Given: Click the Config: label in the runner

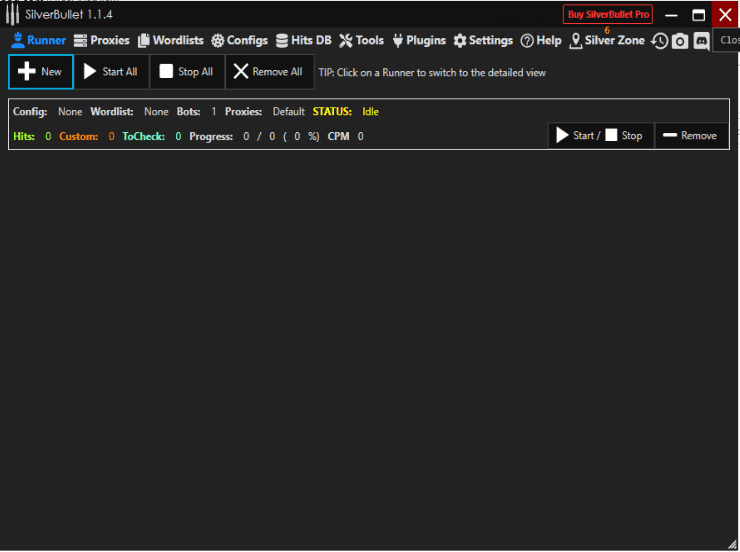Looking at the screenshot, I should pyautogui.click(x=30, y=112).
